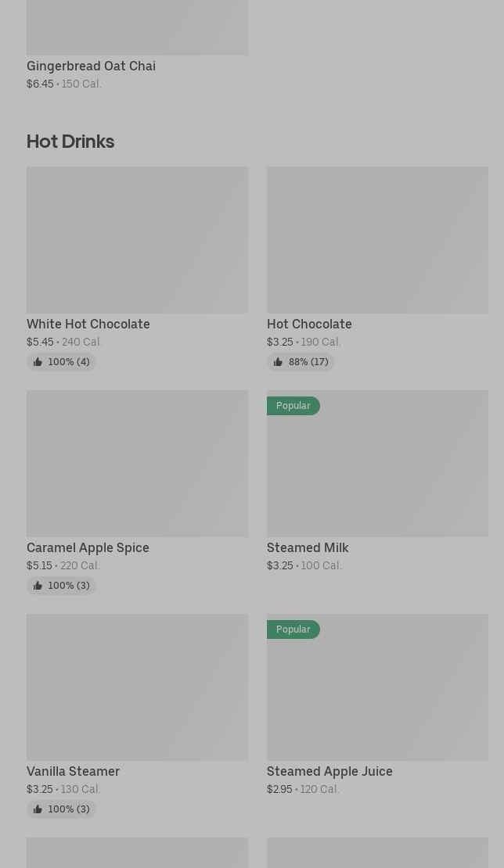Open Caramel Apple Spice item image
The image size is (504, 868).
point(137,464)
